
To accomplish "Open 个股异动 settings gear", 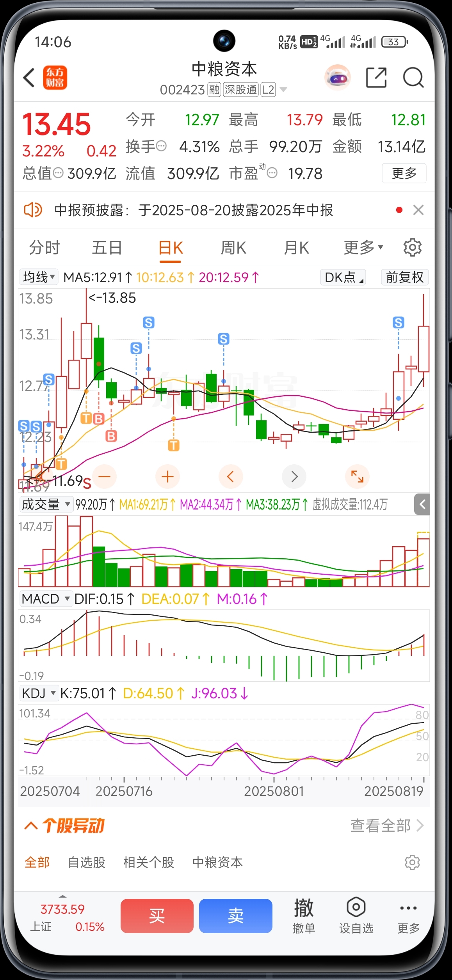I will click(x=412, y=862).
